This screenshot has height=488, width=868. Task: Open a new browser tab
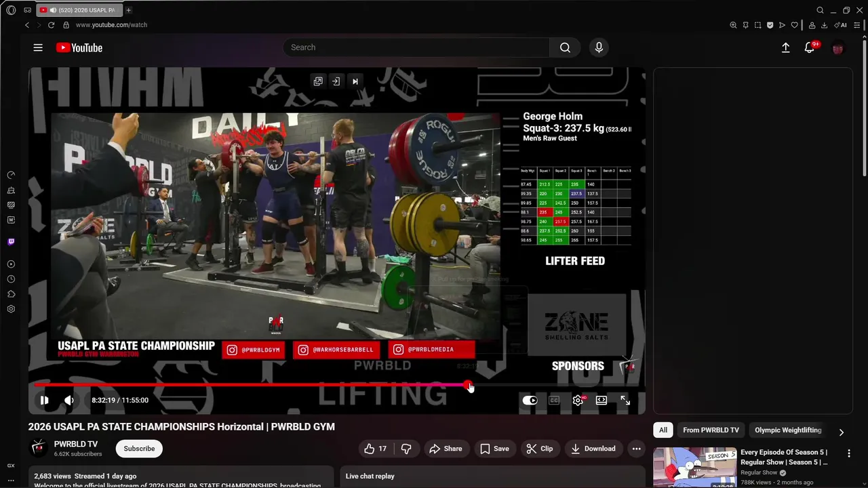click(x=128, y=10)
